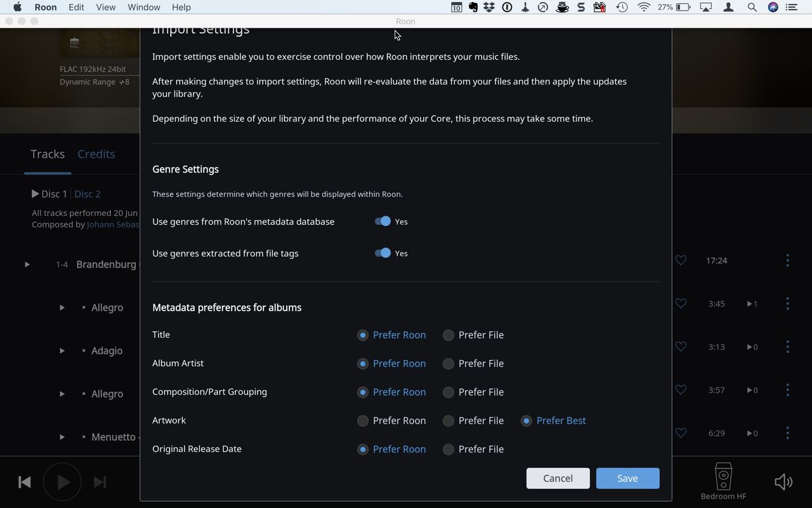Click the heart icon beside 3:45 track

[x=681, y=304]
